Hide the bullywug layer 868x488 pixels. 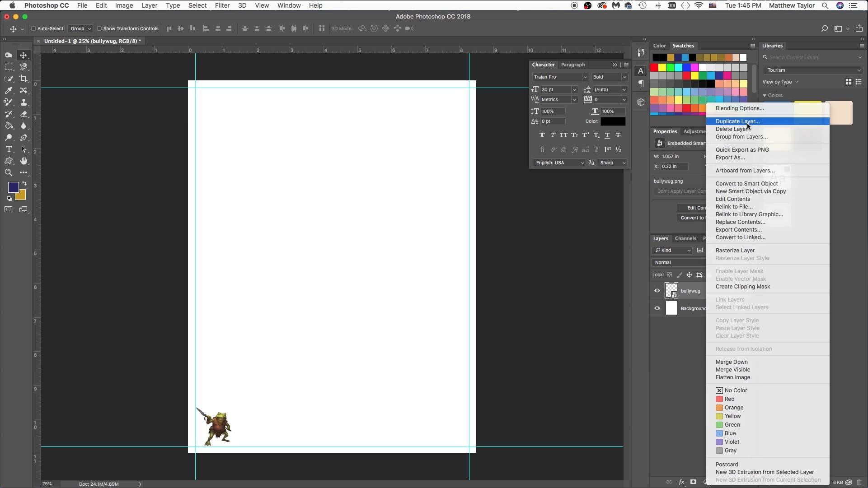657,291
